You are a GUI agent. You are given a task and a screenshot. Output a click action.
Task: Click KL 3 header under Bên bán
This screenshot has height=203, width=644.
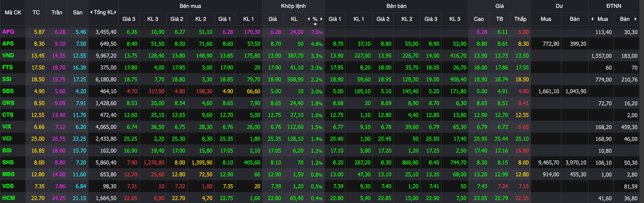point(455,19)
